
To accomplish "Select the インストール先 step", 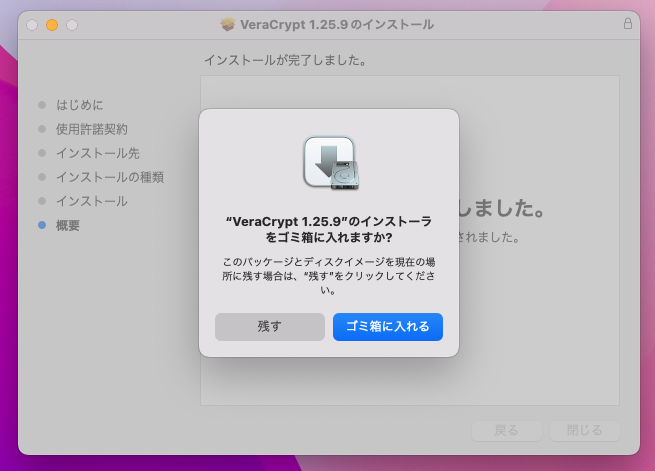I will (x=97, y=153).
